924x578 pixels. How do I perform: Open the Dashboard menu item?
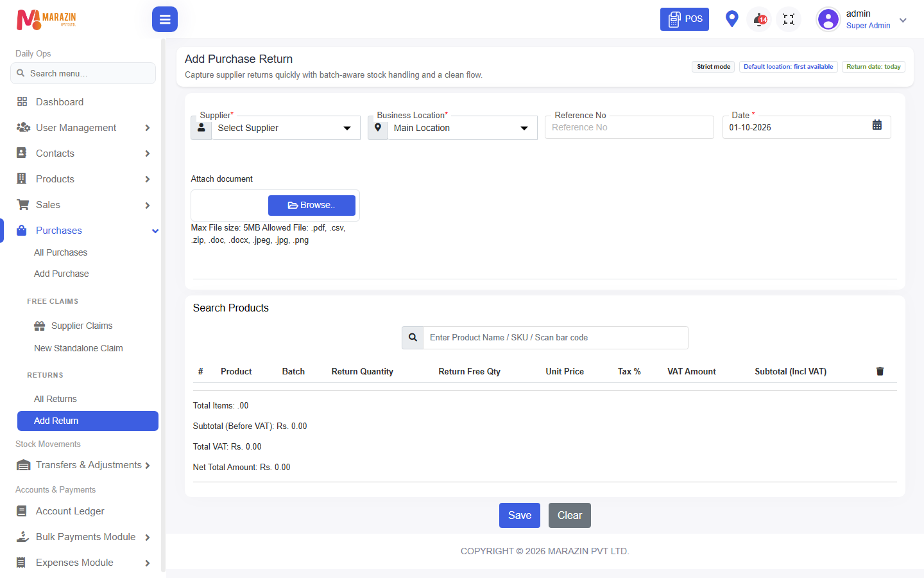point(60,102)
